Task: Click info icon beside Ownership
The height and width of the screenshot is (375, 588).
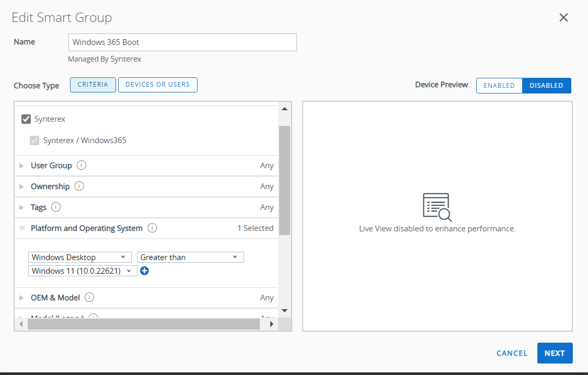Action: pos(79,186)
